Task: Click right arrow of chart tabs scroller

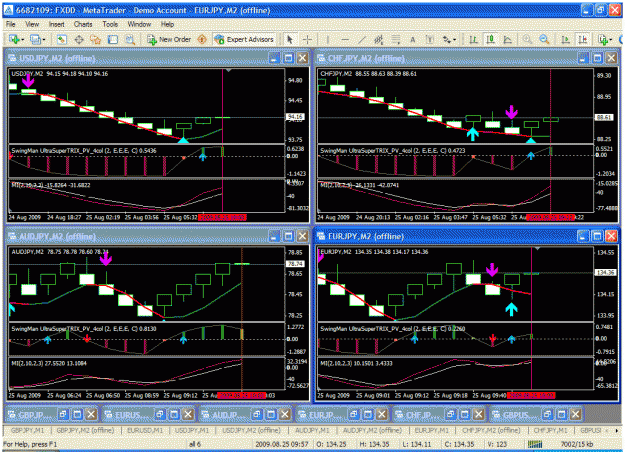Action: pyautogui.click(x=616, y=431)
